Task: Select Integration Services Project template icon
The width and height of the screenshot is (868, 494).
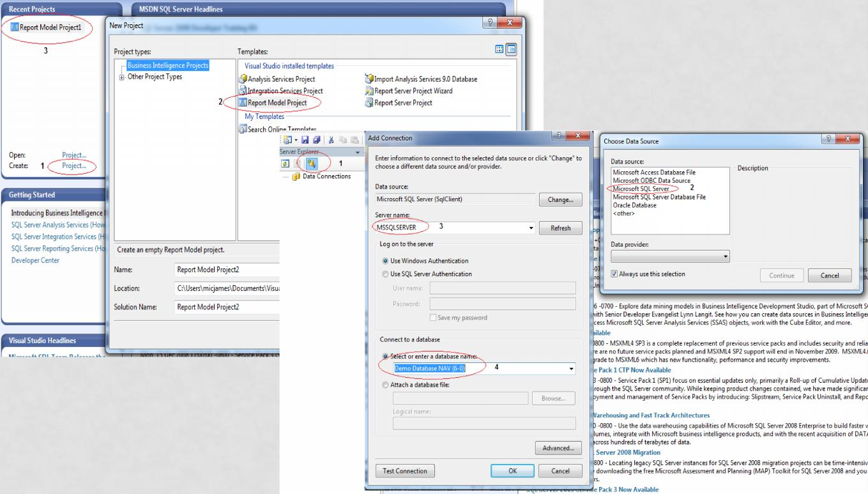Action: click(x=243, y=91)
